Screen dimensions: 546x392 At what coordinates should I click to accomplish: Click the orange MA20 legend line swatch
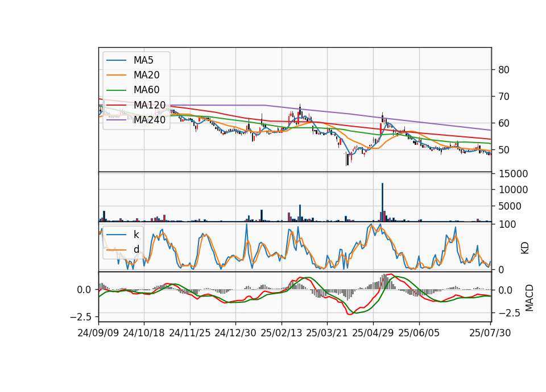[x=116, y=75]
